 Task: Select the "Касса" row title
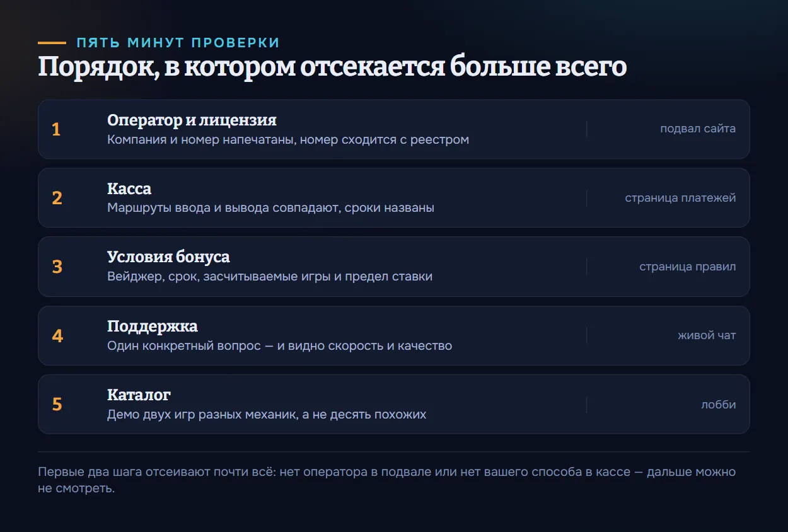(129, 188)
